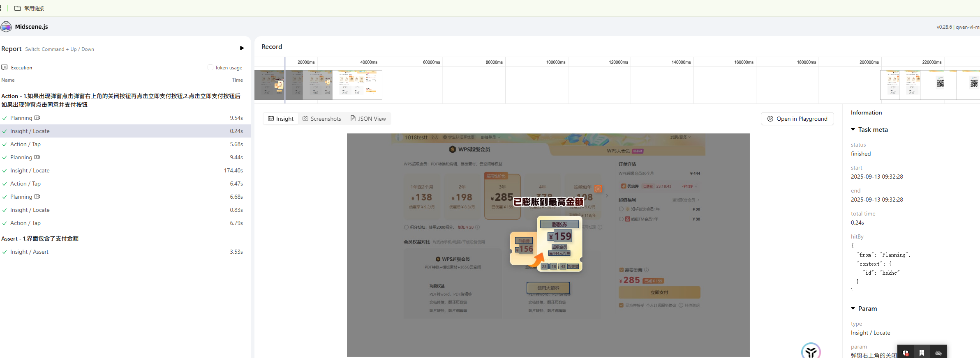Select the Action / Tap row taking 6.79s
Screen dimensions: 980x358
point(125,223)
